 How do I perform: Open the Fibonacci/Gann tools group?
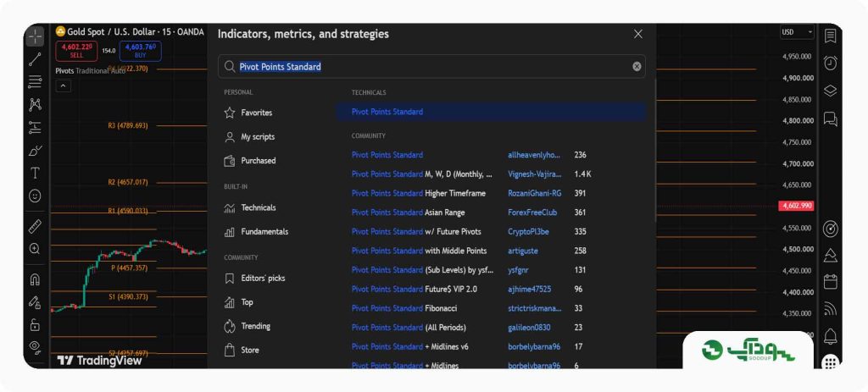(x=35, y=82)
